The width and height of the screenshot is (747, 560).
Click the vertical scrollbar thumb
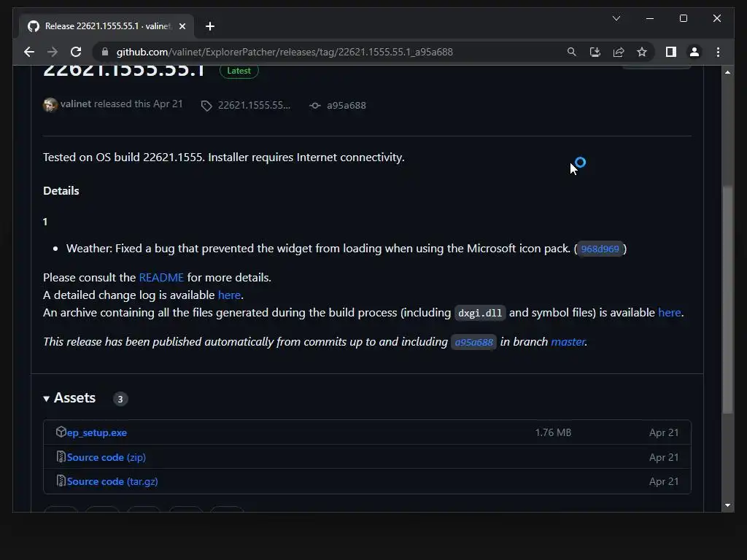[x=727, y=300]
